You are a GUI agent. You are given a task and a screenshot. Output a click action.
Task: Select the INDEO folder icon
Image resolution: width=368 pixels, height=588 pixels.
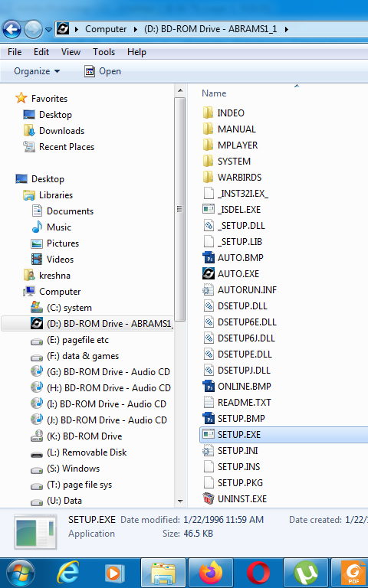pyautogui.click(x=208, y=113)
